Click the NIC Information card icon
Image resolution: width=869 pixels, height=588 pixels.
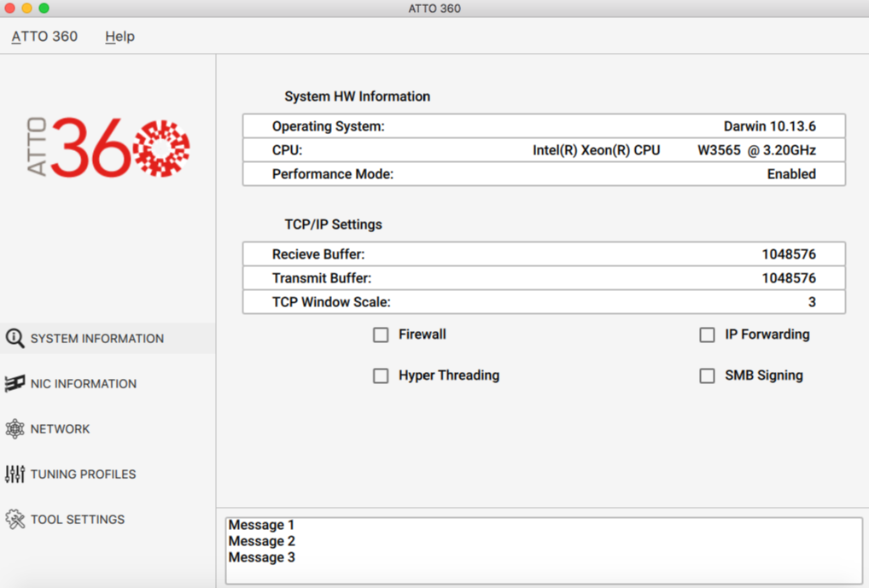point(15,384)
